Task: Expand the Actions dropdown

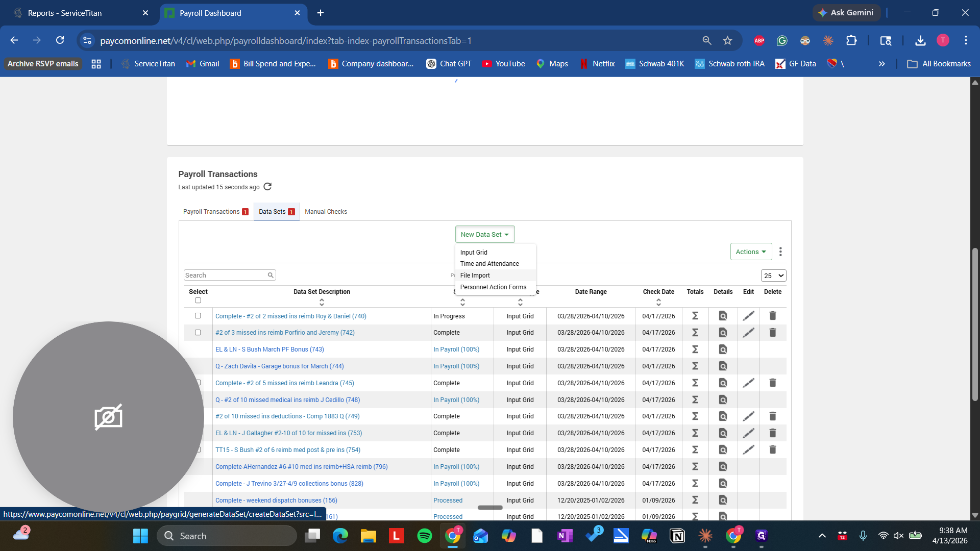Action: point(750,252)
